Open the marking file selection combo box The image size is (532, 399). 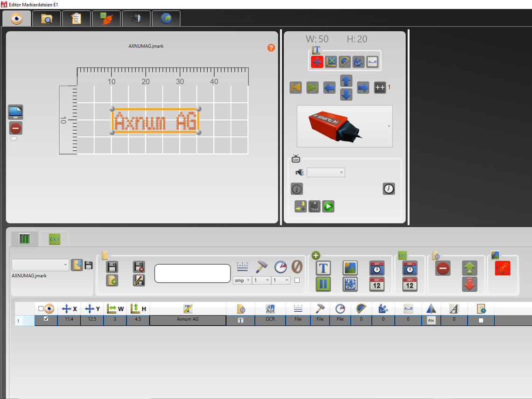[x=40, y=265]
